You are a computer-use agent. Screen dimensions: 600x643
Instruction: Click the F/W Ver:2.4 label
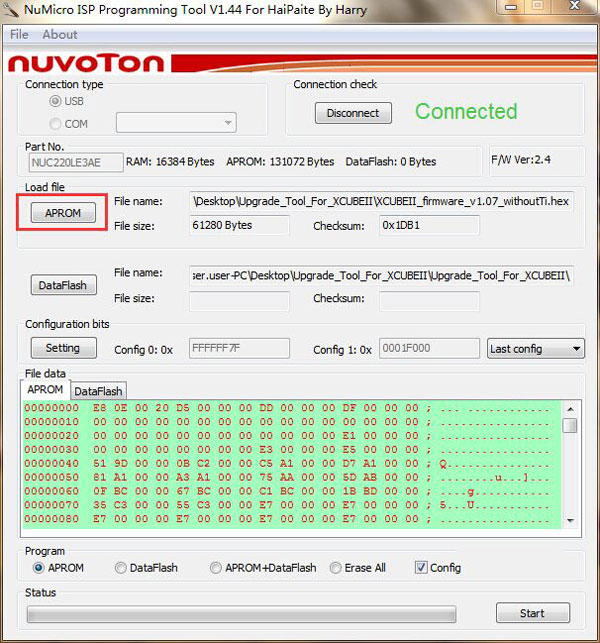click(521, 160)
